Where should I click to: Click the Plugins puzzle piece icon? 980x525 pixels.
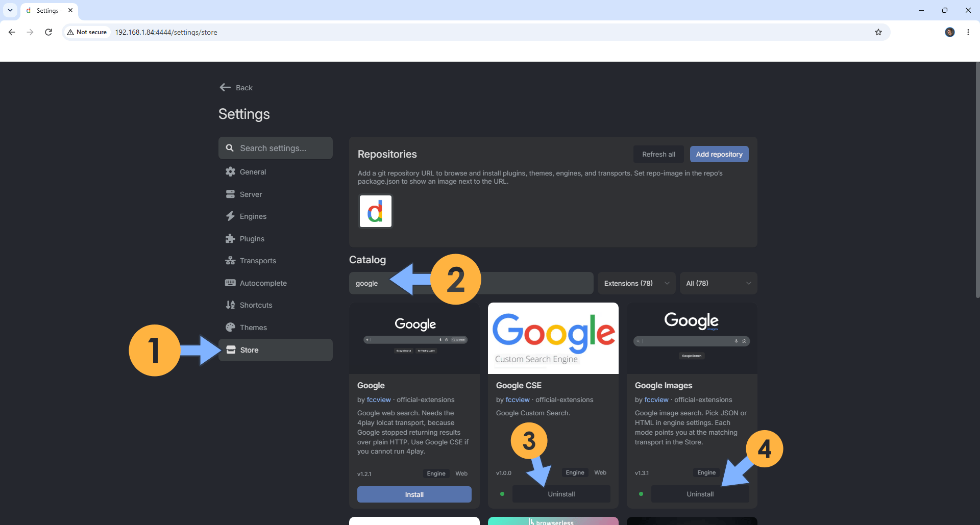tap(230, 239)
